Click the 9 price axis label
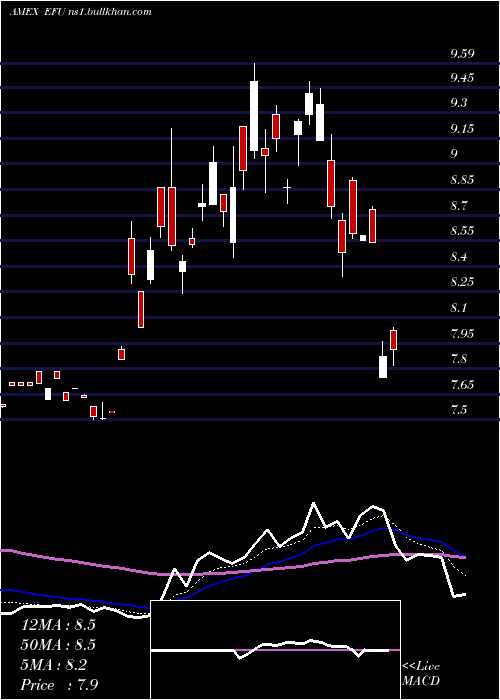This screenshot has width=500, height=700. pos(454,154)
